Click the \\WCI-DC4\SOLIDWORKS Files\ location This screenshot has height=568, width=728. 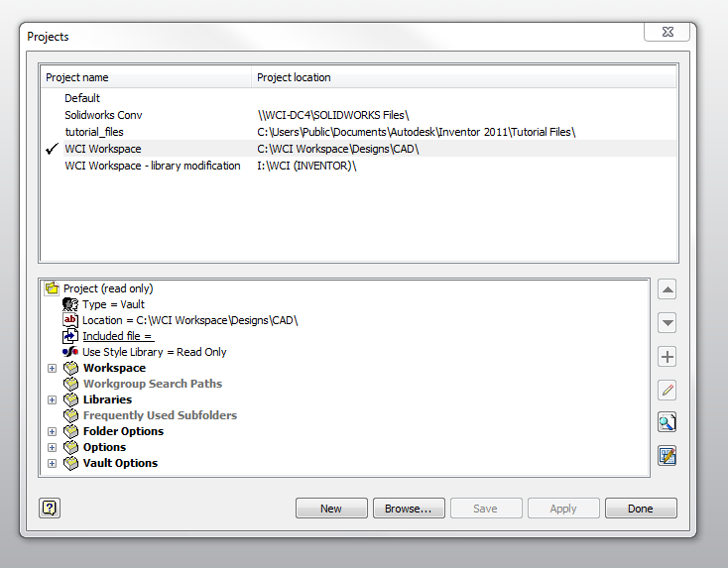[333, 115]
